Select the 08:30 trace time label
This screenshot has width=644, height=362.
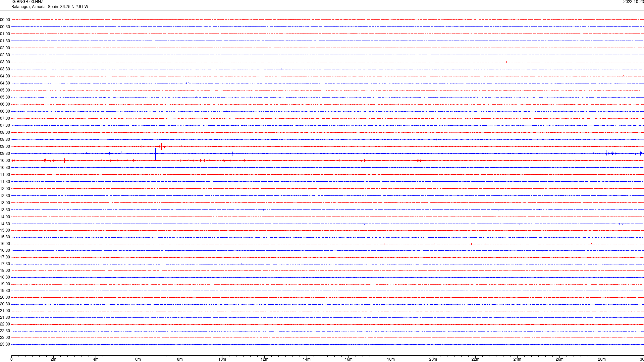(x=5, y=139)
